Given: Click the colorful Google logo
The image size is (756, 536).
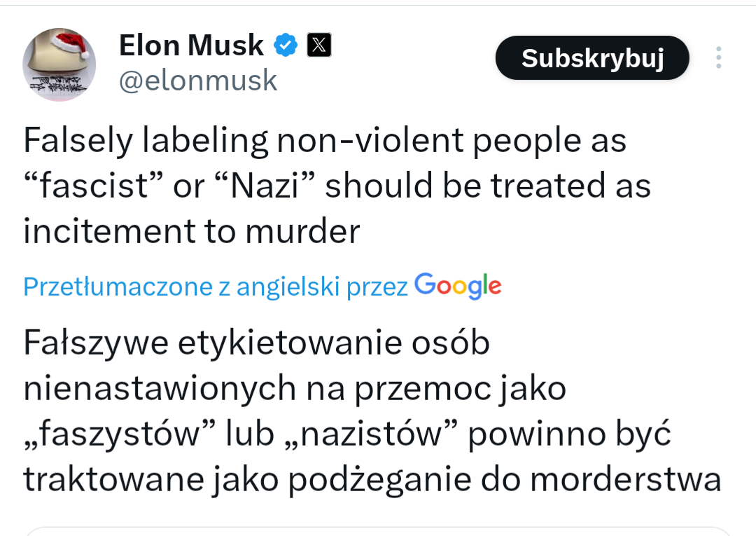Looking at the screenshot, I should point(458,286).
